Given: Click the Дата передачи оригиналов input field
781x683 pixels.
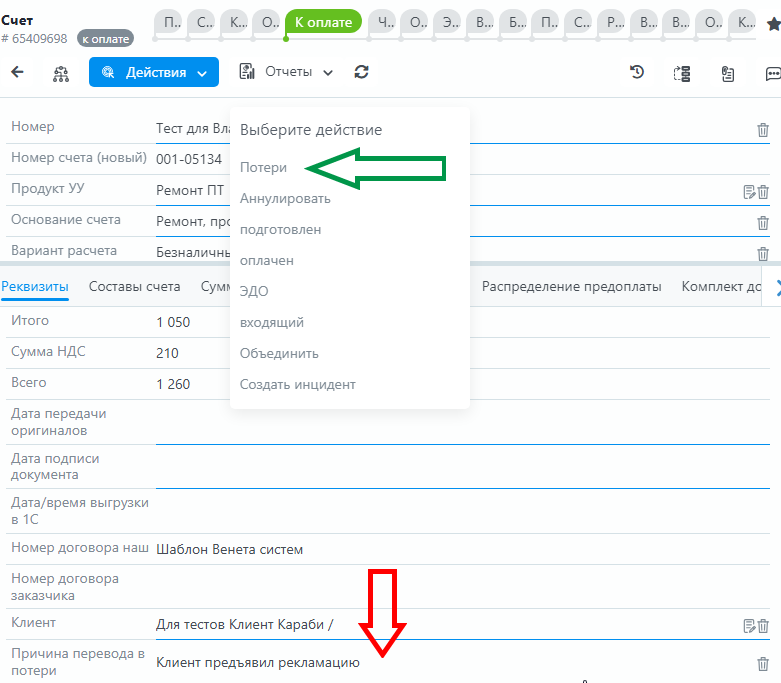Looking at the screenshot, I should (x=460, y=422).
